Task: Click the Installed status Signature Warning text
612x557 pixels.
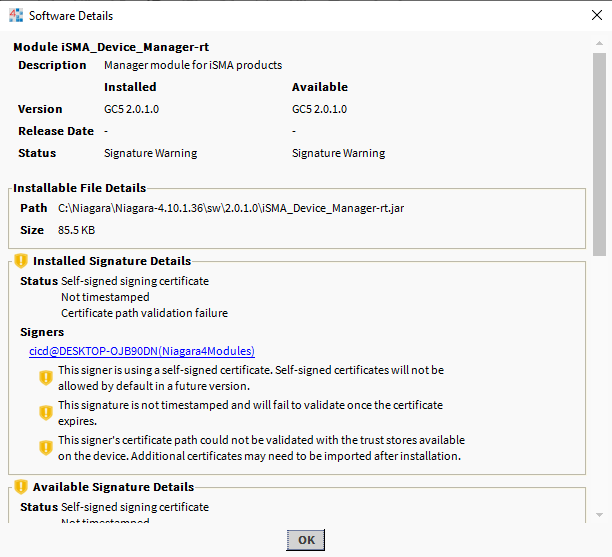Action: point(150,153)
